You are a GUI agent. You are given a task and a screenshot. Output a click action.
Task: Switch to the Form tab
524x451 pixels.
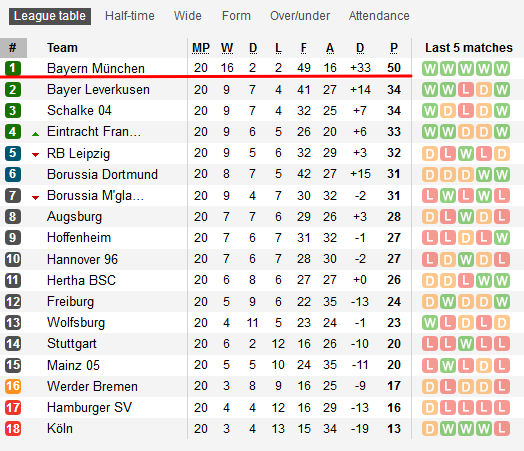(236, 16)
